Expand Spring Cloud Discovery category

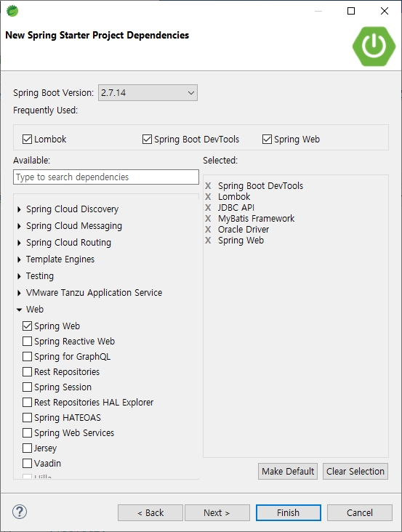pos(19,209)
